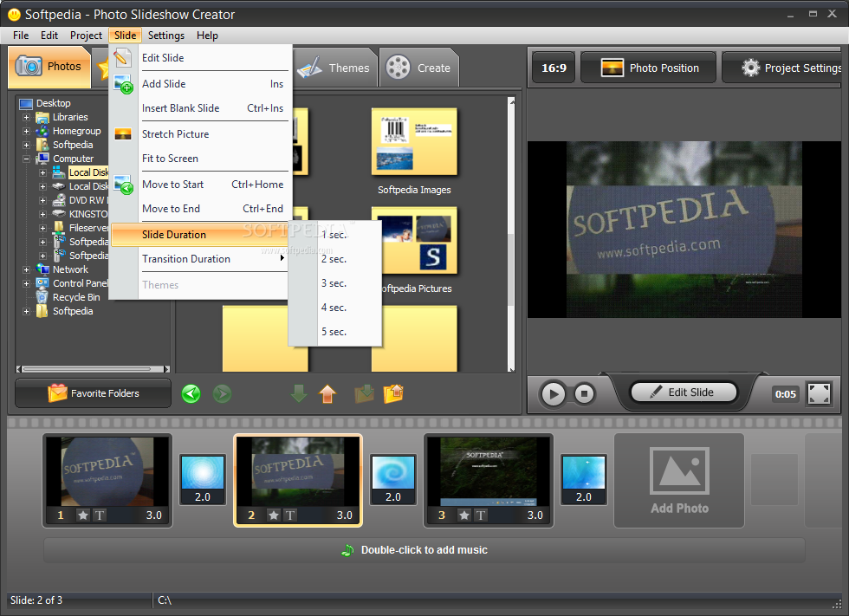Click the folder tree horizontal scrollbar
849x616 pixels.
(x=93, y=369)
